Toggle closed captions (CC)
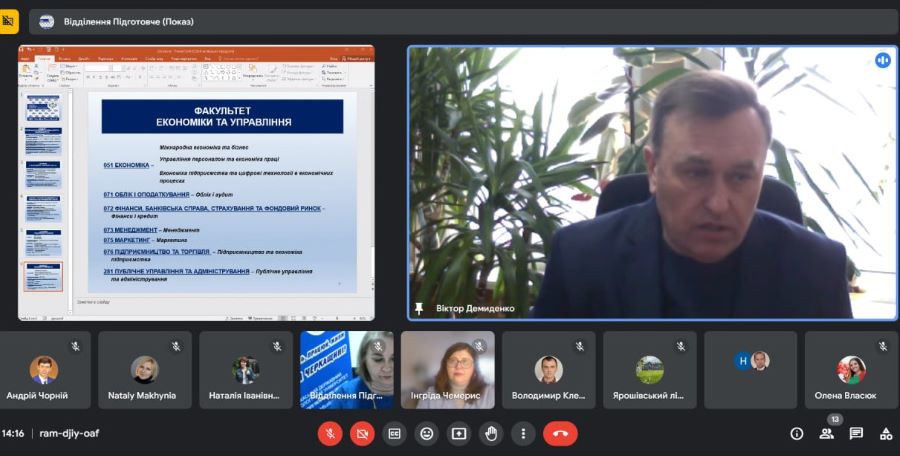This screenshot has height=456, width=900. click(394, 434)
